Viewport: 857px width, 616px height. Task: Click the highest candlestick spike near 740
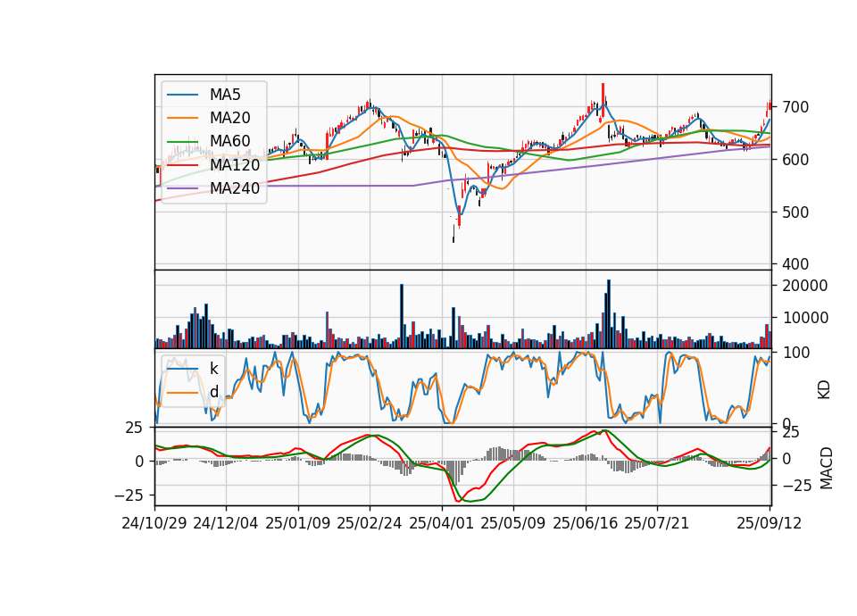(603, 101)
